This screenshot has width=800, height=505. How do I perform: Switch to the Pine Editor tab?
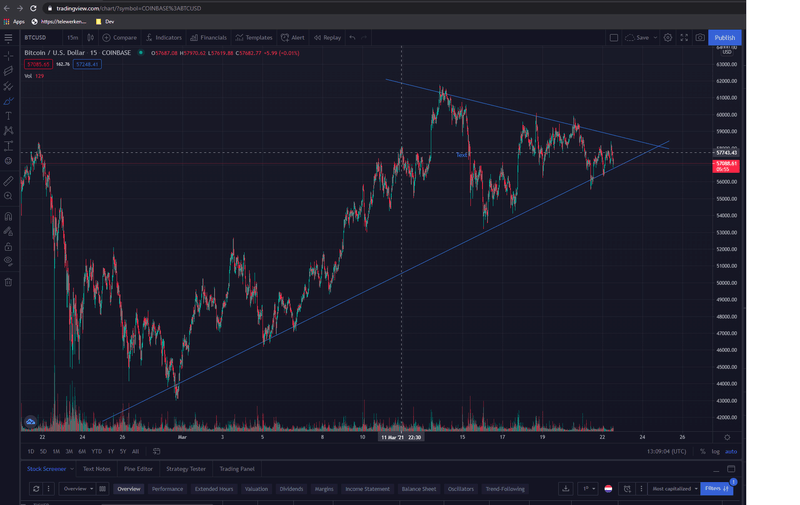click(138, 468)
